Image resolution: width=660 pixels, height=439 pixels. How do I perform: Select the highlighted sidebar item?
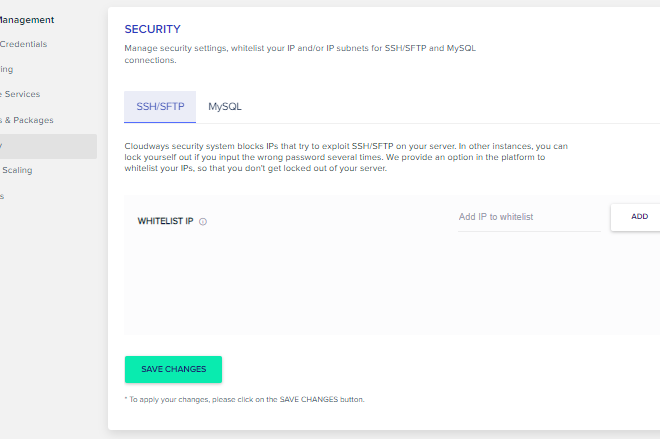(x=48, y=146)
